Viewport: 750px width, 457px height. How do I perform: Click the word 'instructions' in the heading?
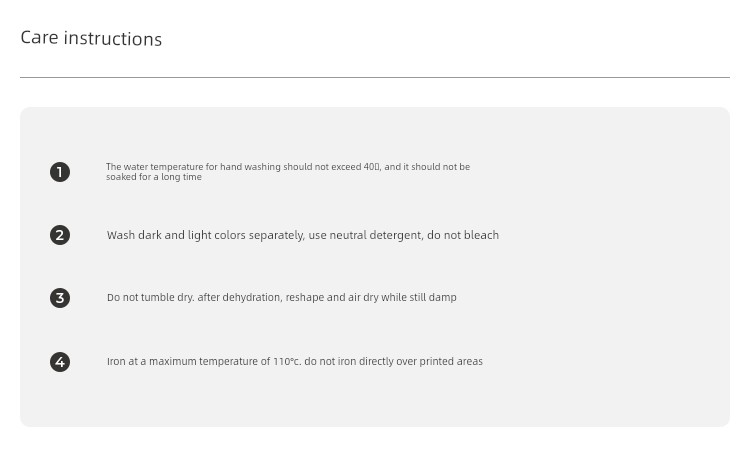(x=113, y=38)
